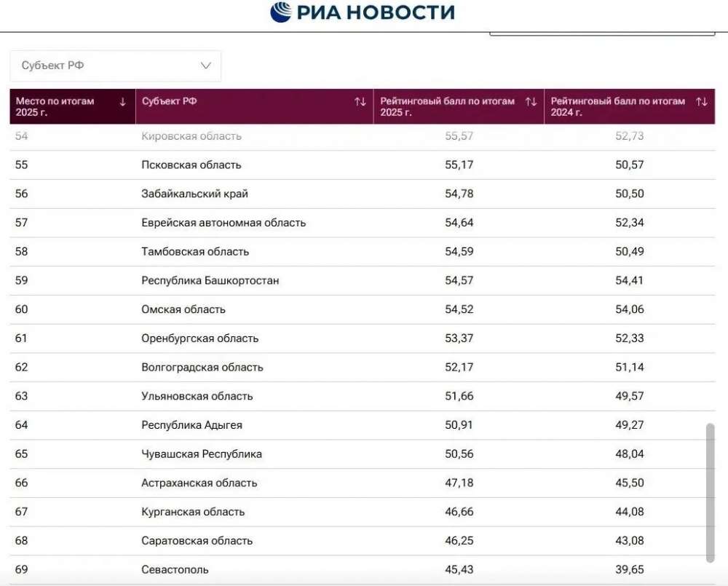
Task: Click 2025 score 54,57 for Башкортостан
Action: [459, 280]
